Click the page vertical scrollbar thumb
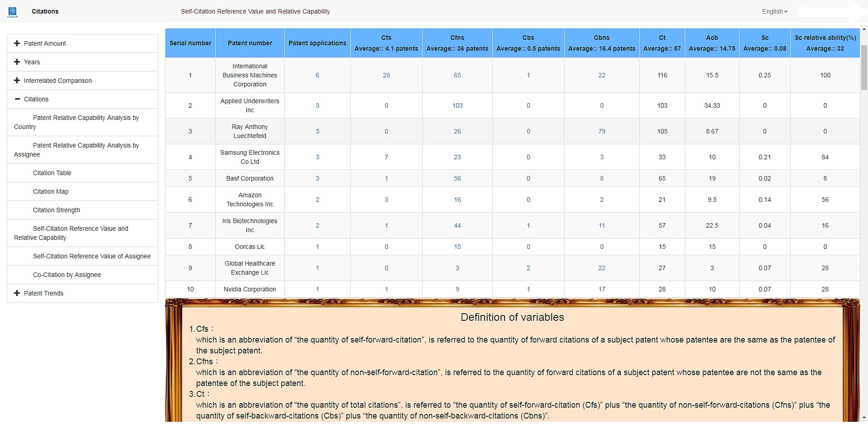 (x=864, y=67)
